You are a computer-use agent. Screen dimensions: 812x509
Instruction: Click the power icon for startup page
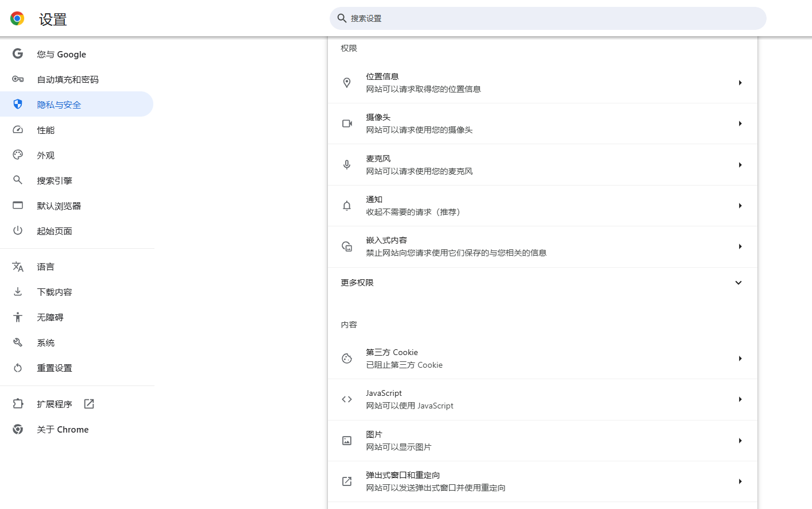[18, 230]
